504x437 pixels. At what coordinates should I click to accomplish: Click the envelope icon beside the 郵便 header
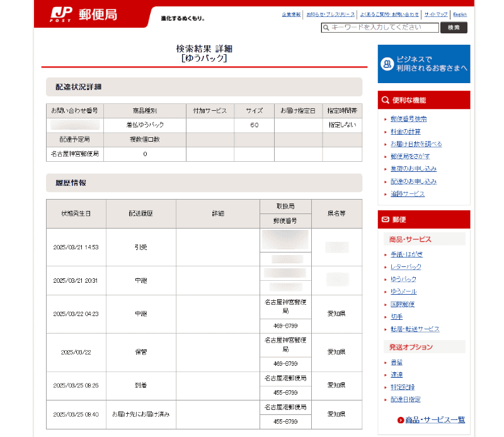pyautogui.click(x=384, y=219)
